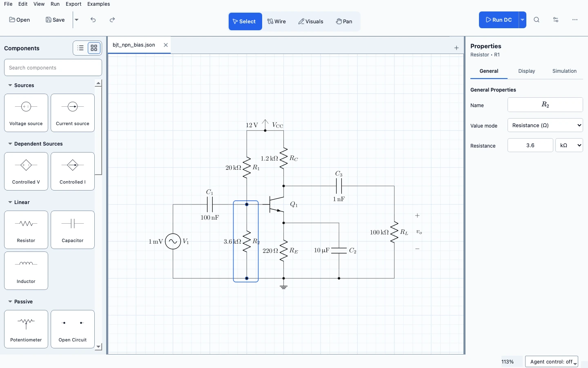Screen dimensions: 588x368
Task: Add a Voltage source component
Action: coord(26,113)
